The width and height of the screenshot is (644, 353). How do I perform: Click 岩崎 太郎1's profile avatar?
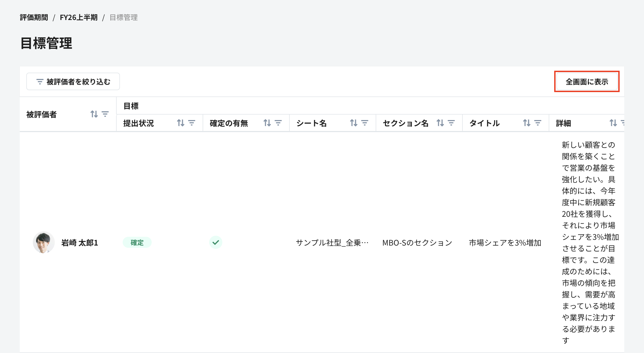[43, 242]
